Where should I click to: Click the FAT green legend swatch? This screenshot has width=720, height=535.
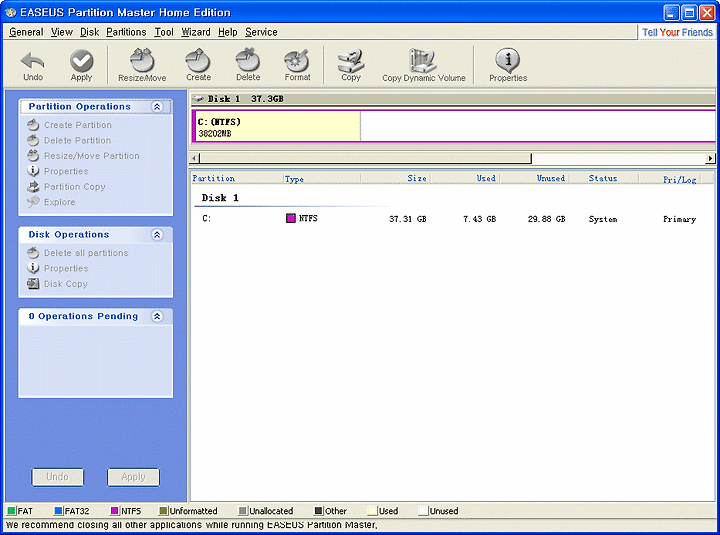[x=11, y=511]
